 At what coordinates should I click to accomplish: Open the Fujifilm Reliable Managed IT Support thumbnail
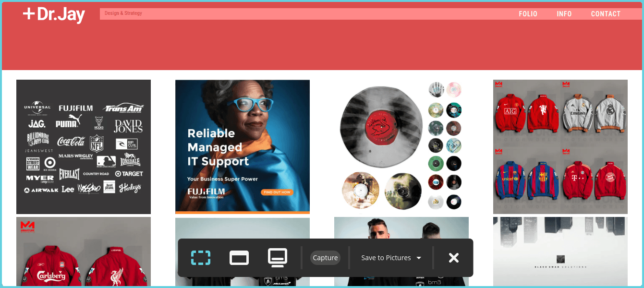[x=243, y=147]
